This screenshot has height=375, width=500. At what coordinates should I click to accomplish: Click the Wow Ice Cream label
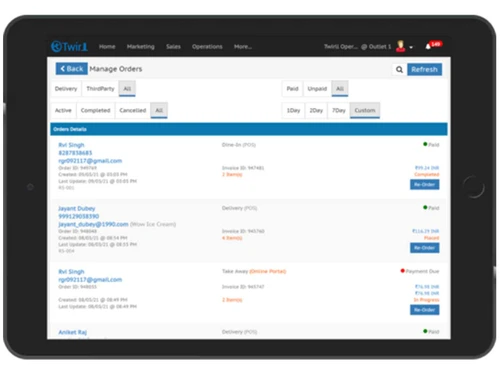point(153,224)
